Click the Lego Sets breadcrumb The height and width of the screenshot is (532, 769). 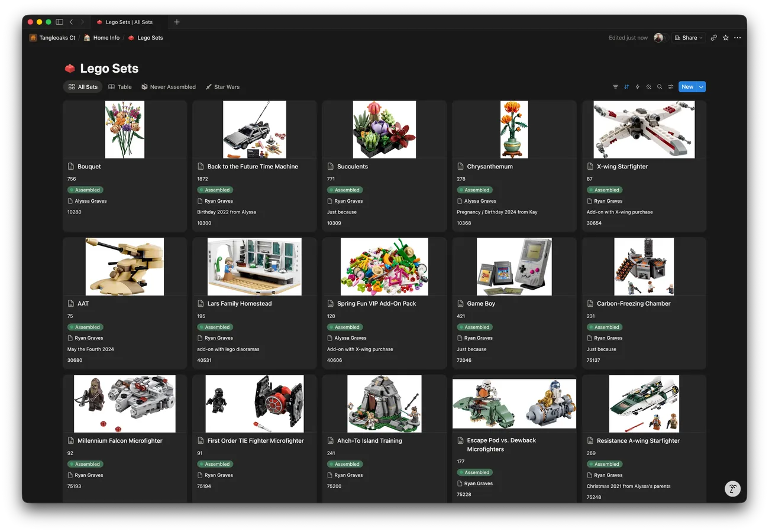point(146,38)
